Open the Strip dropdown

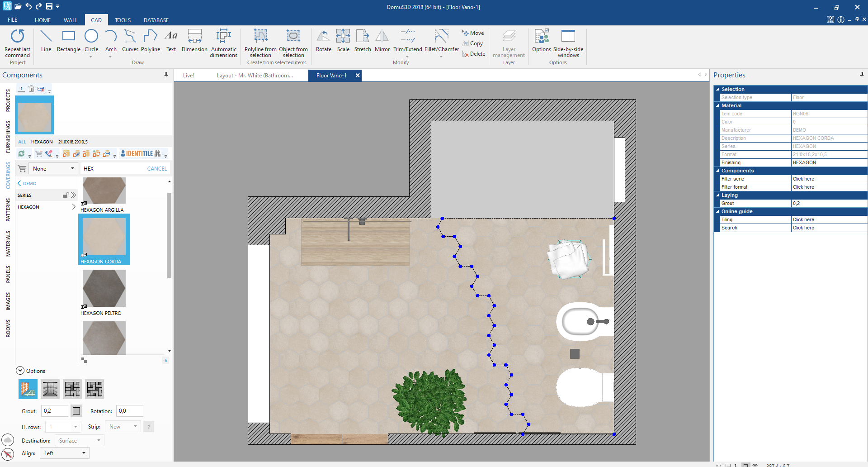pos(123,426)
